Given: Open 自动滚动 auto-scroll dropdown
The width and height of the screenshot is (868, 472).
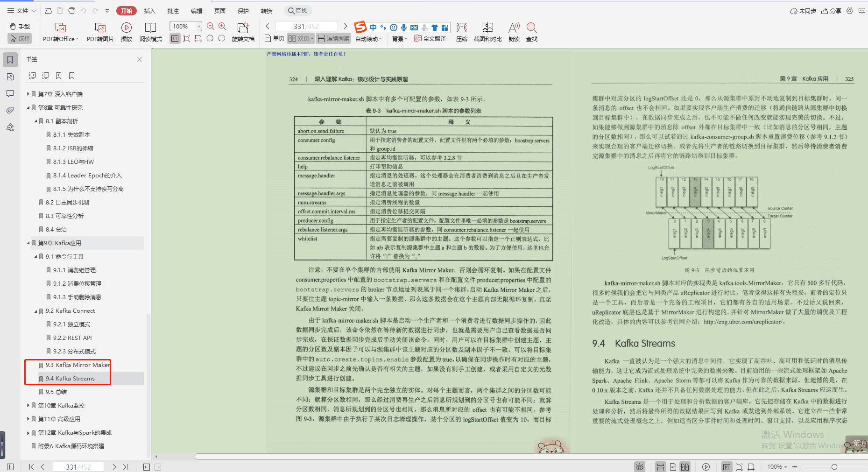Looking at the screenshot, I should (x=368, y=39).
